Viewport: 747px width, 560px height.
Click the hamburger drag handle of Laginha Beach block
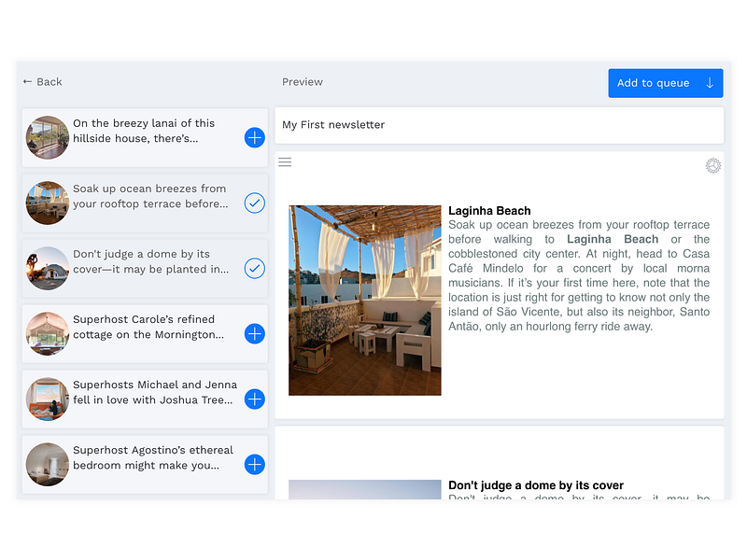[285, 161]
